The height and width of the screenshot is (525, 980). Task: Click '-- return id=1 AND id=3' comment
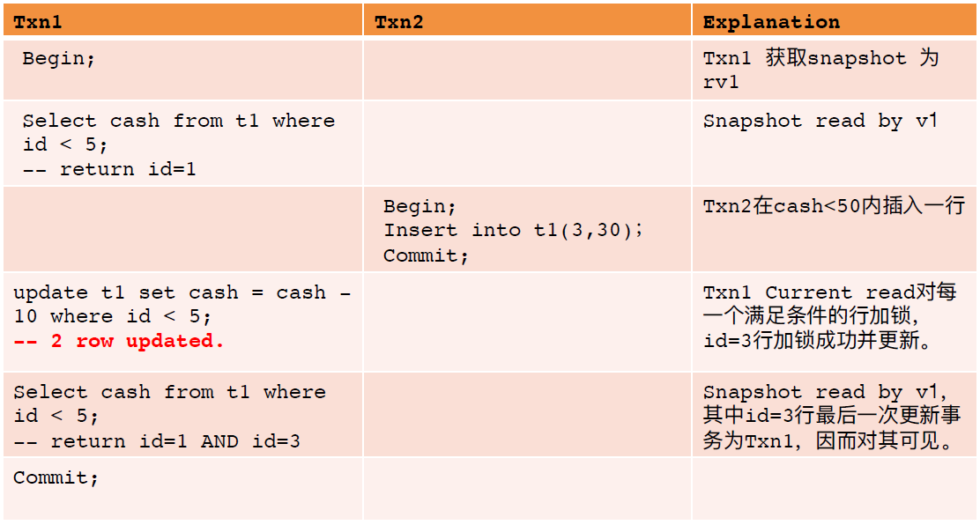157,440
